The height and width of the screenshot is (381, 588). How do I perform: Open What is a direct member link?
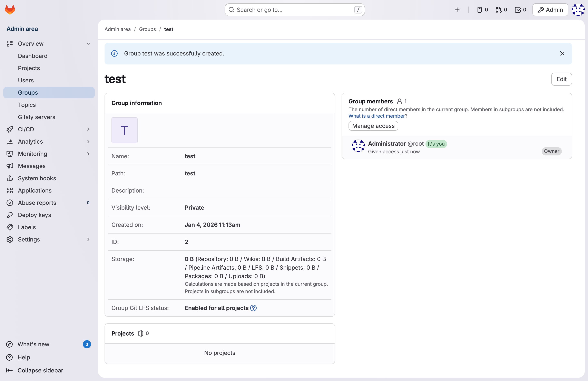376,116
